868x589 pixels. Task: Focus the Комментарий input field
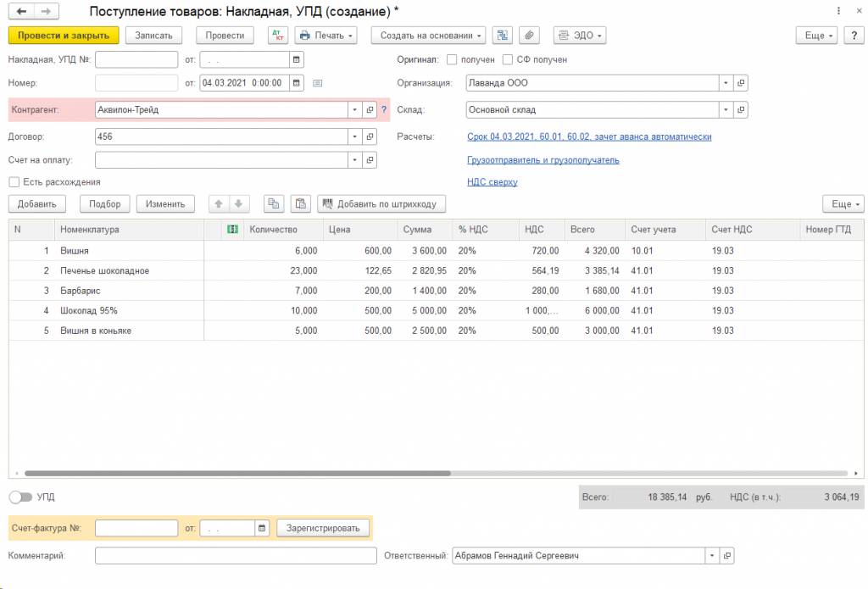click(236, 555)
